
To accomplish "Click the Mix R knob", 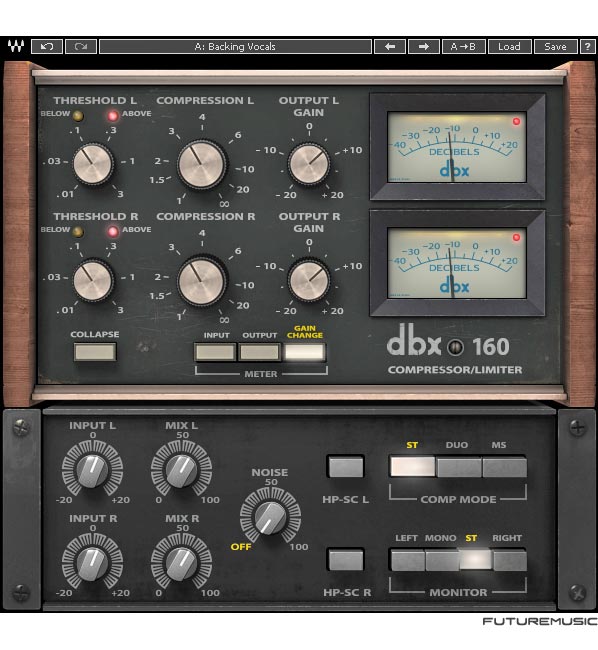I will click(x=181, y=564).
